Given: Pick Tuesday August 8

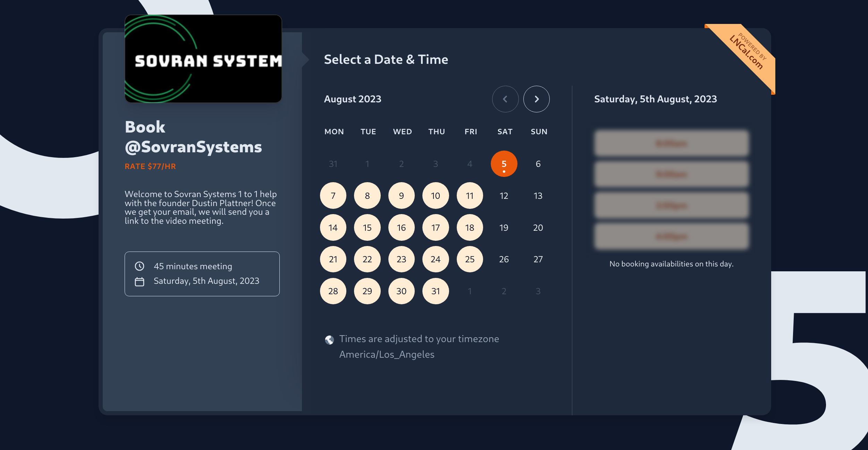Looking at the screenshot, I should point(367,196).
